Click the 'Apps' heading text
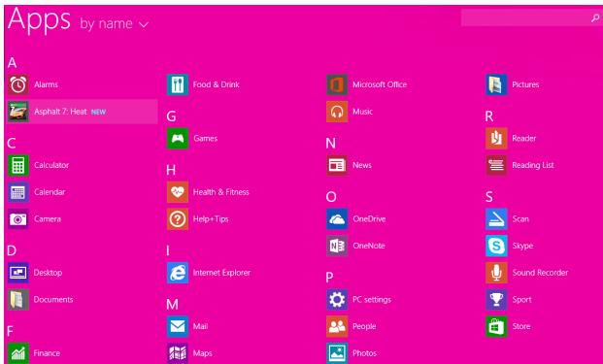603x364 pixels. (39, 19)
